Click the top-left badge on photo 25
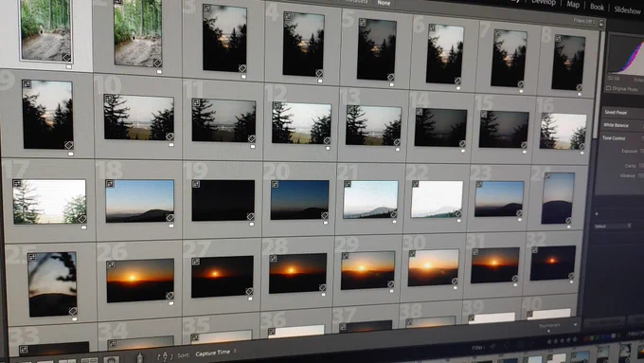The width and height of the screenshot is (644, 363). (x=31, y=258)
